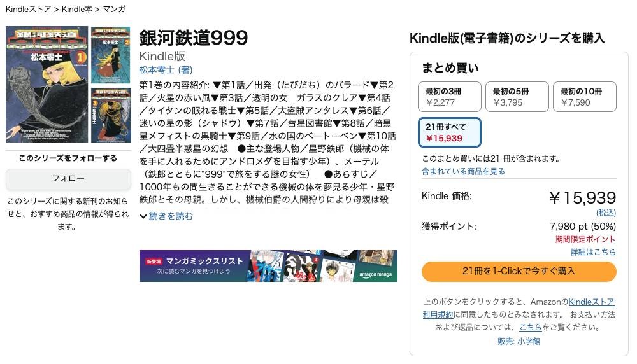Go to Kindle本 breadcrumb
This screenshot has height=364, width=637.
click(x=77, y=9)
